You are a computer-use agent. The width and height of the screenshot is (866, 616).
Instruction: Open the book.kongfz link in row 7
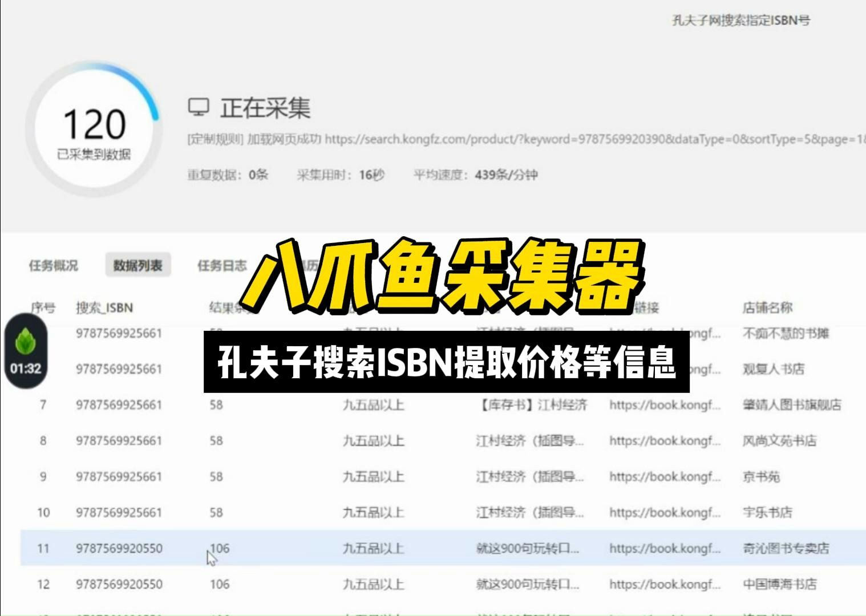[665, 405]
